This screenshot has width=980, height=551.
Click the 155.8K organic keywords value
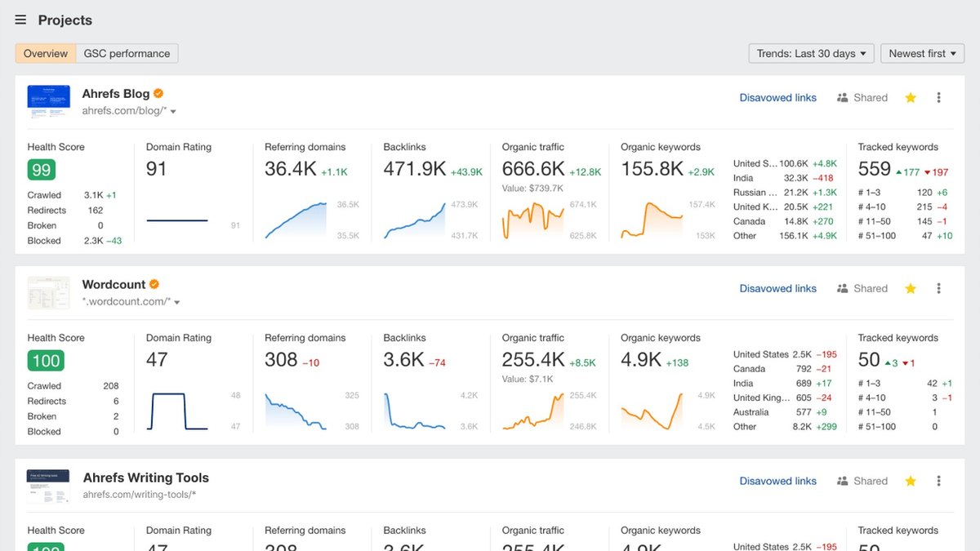(x=653, y=169)
